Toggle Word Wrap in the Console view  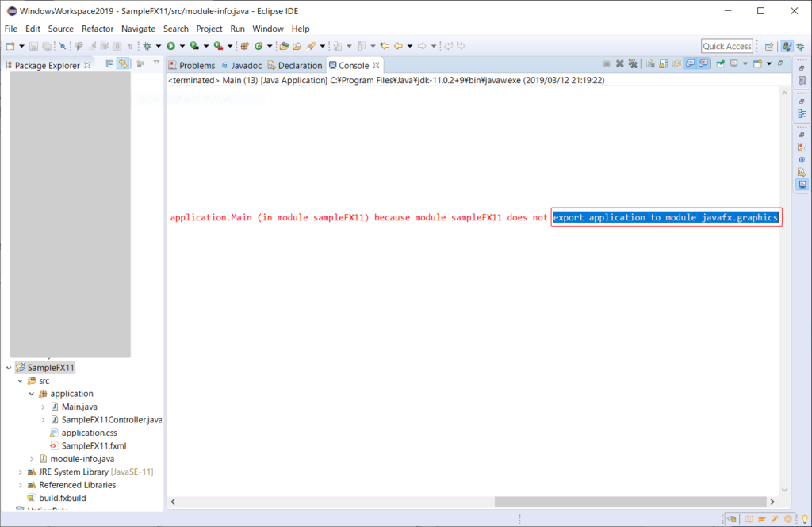(x=678, y=63)
